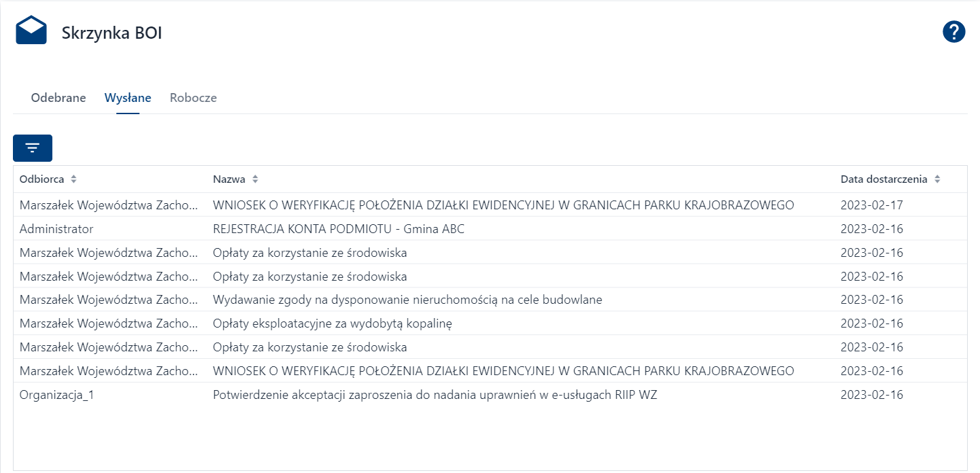
Task: Open the help question mark icon
Action: (953, 31)
